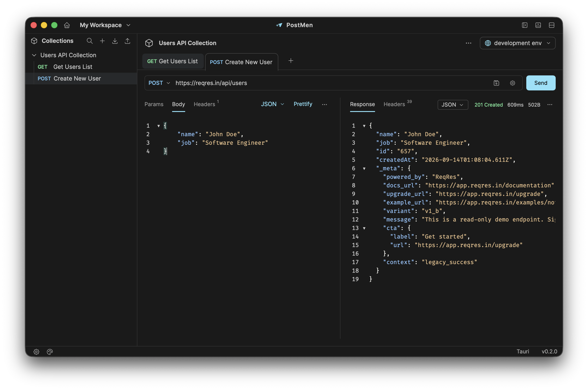This screenshot has height=390, width=588.
Task: Toggle the bottom panel layout icon
Action: click(538, 25)
